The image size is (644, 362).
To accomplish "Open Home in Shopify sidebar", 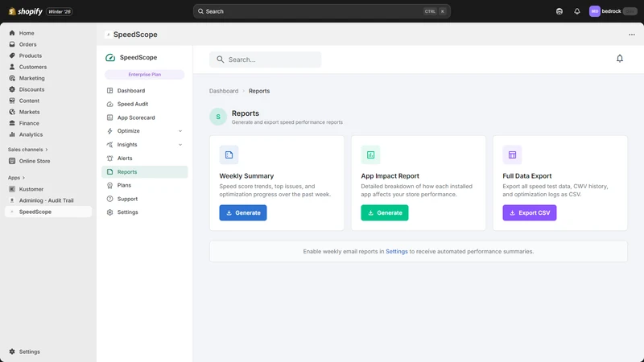I will pyautogui.click(x=48, y=33).
